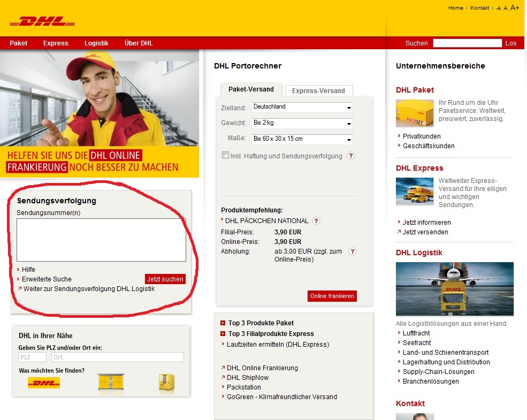
Task: Click the Los search button
Action: coord(511,43)
